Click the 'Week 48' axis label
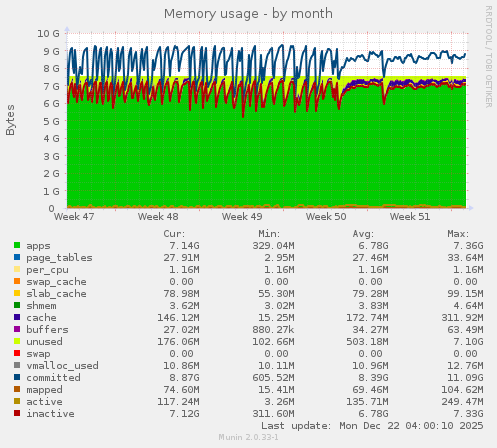The width and height of the screenshot is (497, 448). click(158, 217)
